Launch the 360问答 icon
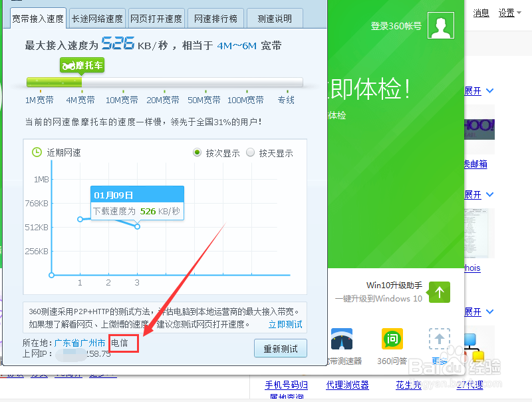532x402 pixels. (392, 339)
